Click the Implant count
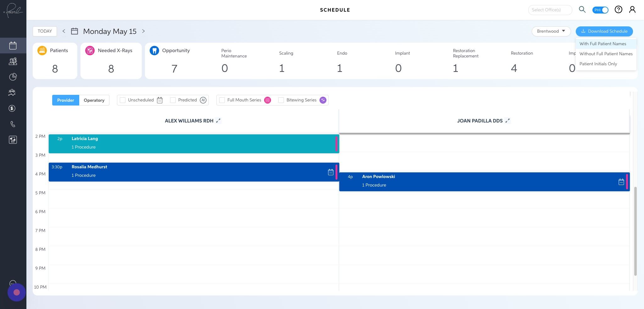This screenshot has height=309, width=644. pyautogui.click(x=398, y=68)
